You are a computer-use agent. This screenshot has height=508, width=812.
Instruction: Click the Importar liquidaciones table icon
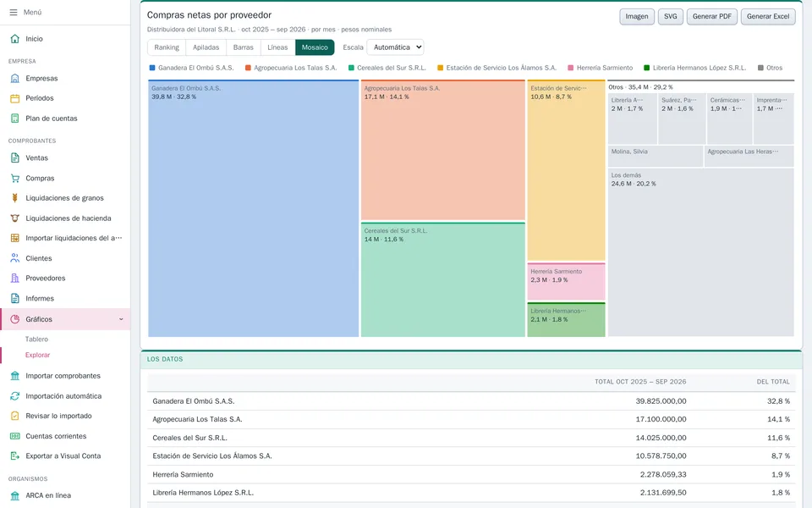click(x=15, y=238)
